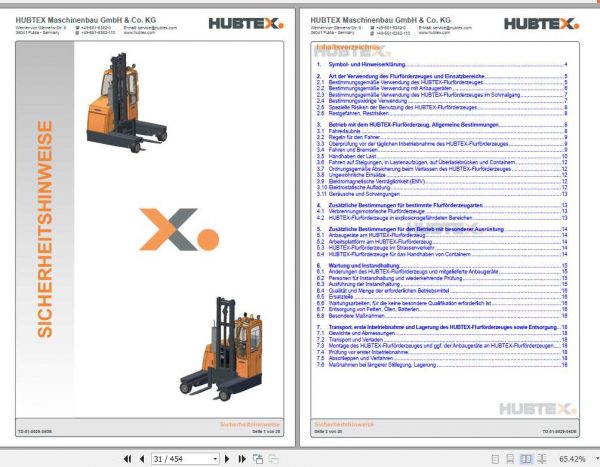Click HUBTEX logo atop right page
Image resolution: width=600 pixels, height=467 pixels.
[x=541, y=24]
